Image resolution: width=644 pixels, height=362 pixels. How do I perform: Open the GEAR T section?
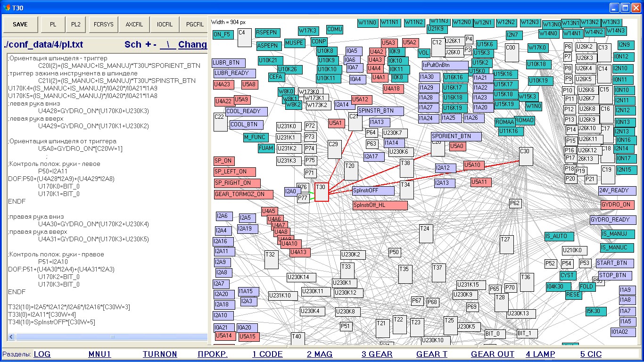(x=432, y=354)
